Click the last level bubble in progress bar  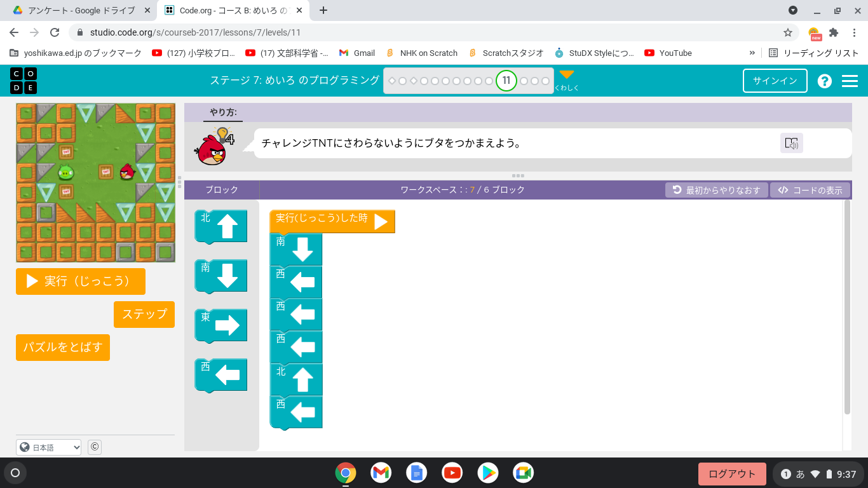pyautogui.click(x=545, y=81)
